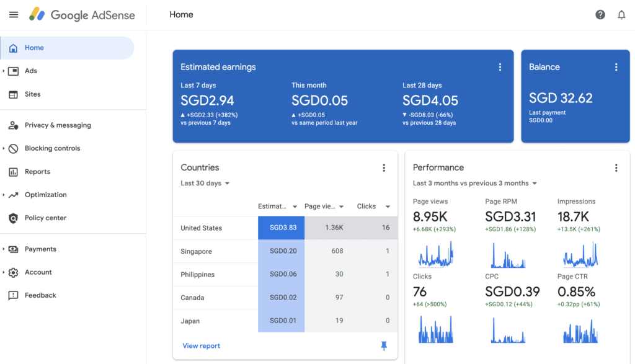Viewport: 635px width, 364px height.
Task: Expand the Optimization submenu arrow
Action: click(4, 195)
